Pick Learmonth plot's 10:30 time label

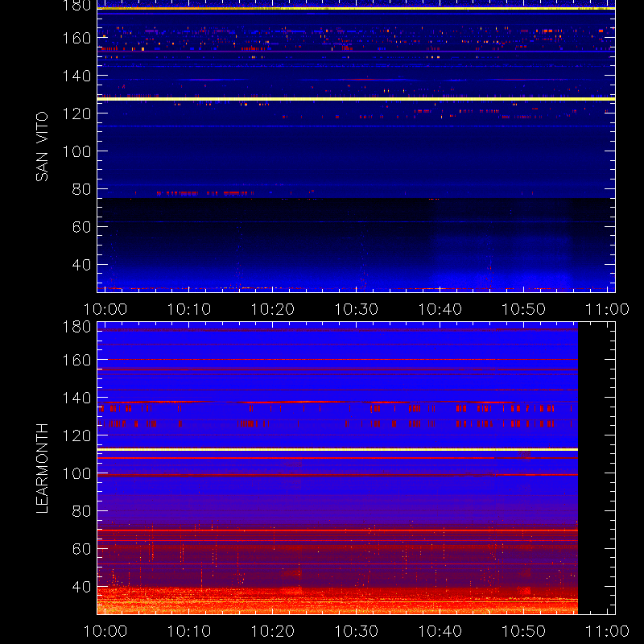(x=357, y=631)
